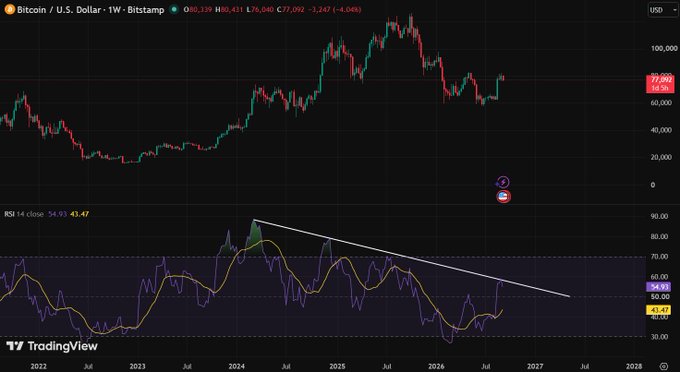
Task: Click the orange Bitcoin symbol icon
Action: click(10, 9)
